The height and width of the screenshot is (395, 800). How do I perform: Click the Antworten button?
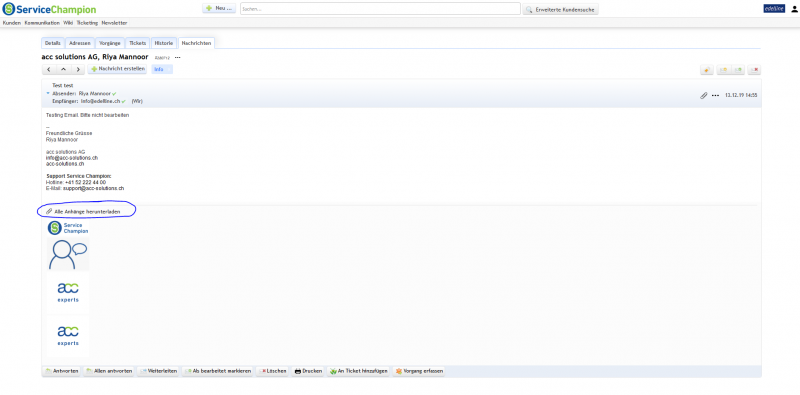tap(61, 371)
